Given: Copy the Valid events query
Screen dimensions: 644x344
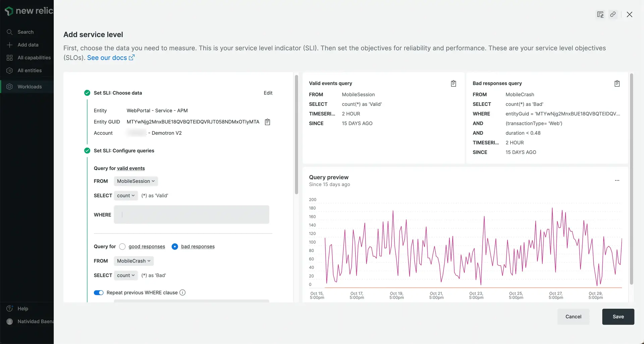Looking at the screenshot, I should coord(453,83).
